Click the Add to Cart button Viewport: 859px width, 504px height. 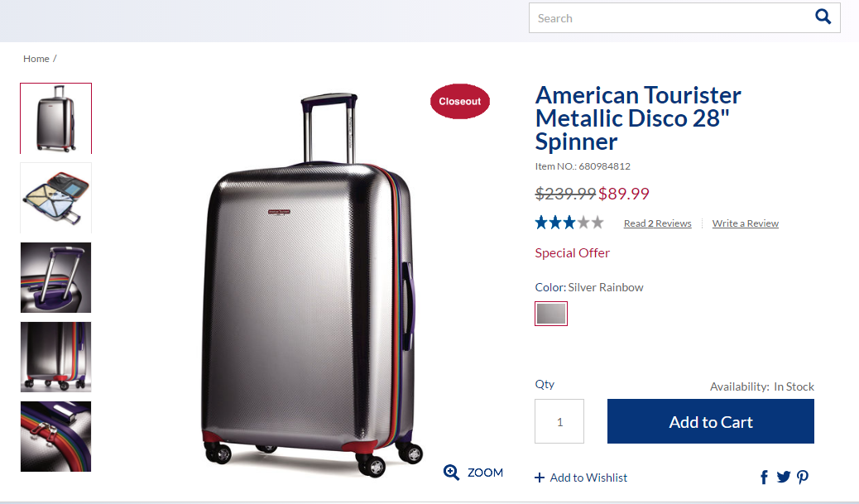[x=710, y=422]
